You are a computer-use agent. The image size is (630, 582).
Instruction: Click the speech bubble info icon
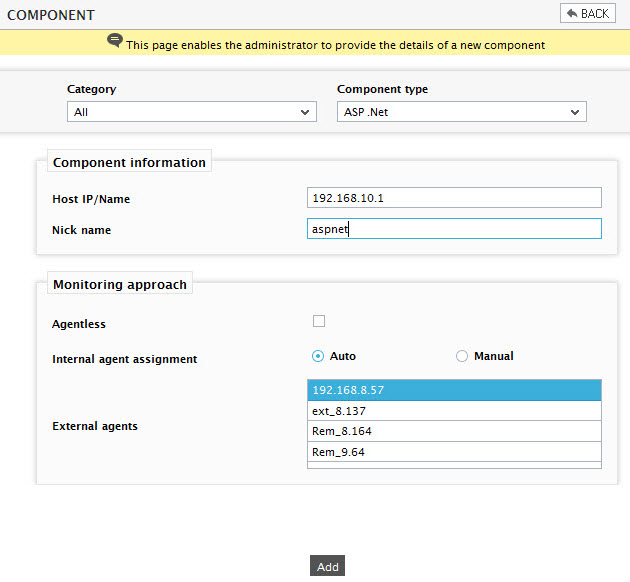pos(115,40)
